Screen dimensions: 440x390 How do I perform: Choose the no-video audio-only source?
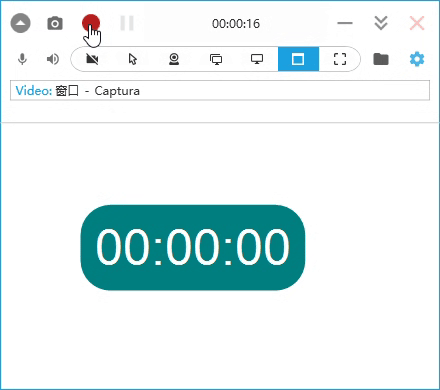[x=92, y=59]
